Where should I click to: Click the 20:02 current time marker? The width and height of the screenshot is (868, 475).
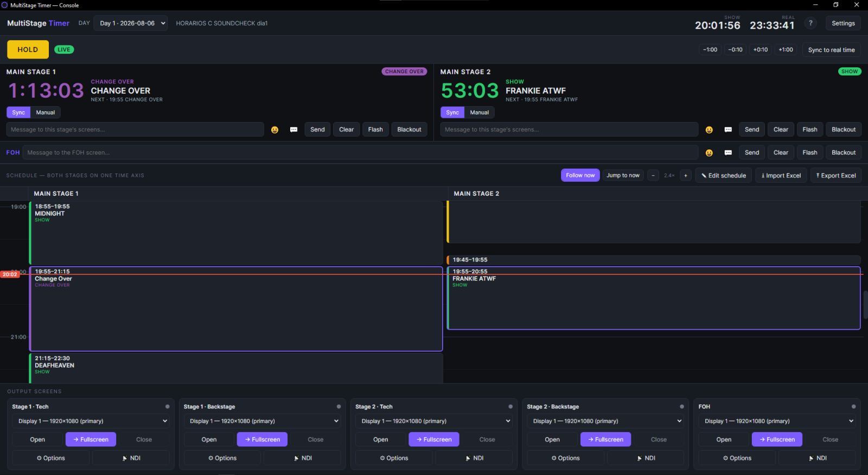(10, 274)
